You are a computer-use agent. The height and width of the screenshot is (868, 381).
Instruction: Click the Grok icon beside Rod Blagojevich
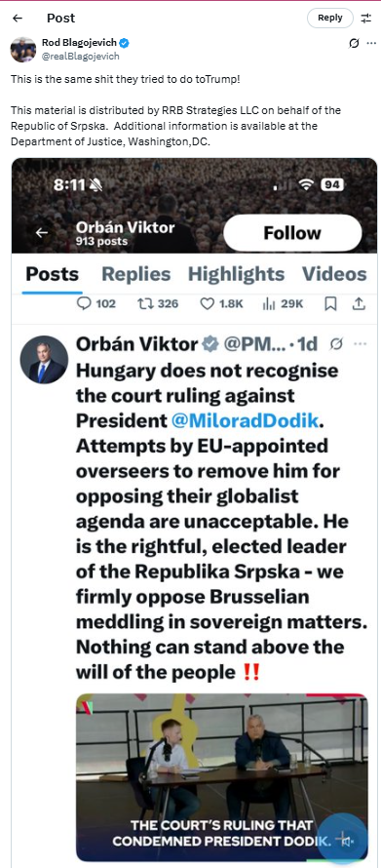tap(354, 43)
